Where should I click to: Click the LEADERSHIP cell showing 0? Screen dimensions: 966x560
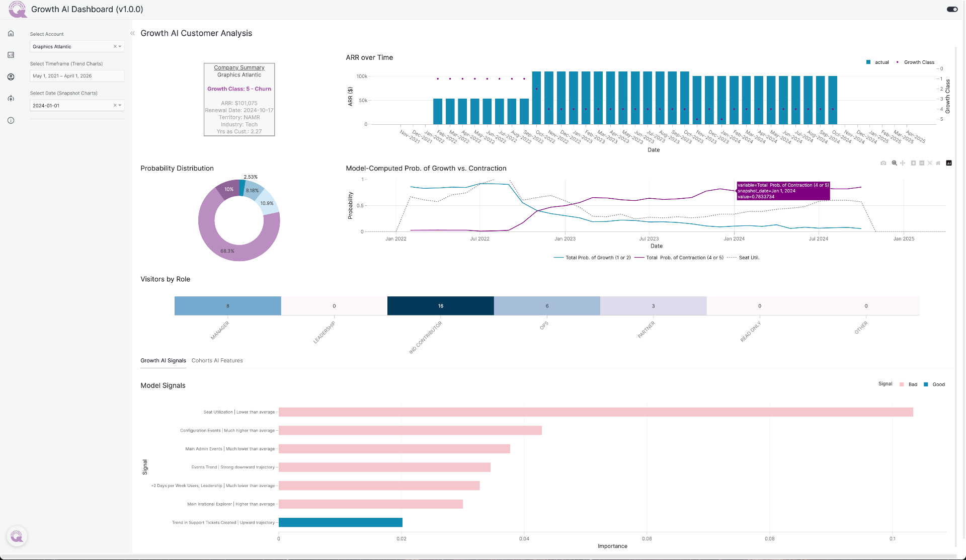(334, 306)
